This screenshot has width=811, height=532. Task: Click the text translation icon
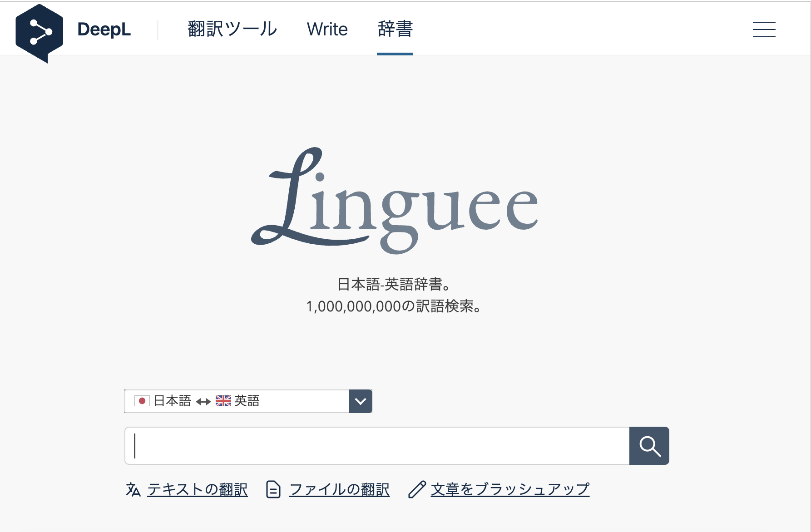[x=133, y=490]
